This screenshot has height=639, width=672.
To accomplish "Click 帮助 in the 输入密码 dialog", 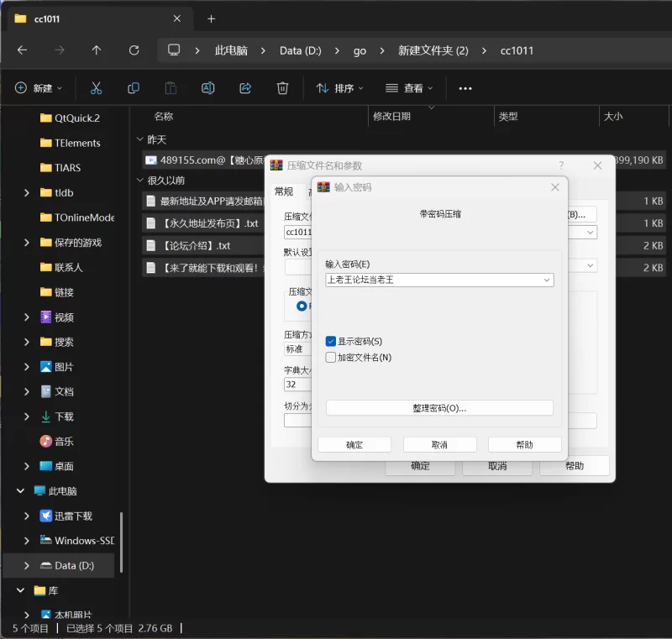I will coord(524,444).
